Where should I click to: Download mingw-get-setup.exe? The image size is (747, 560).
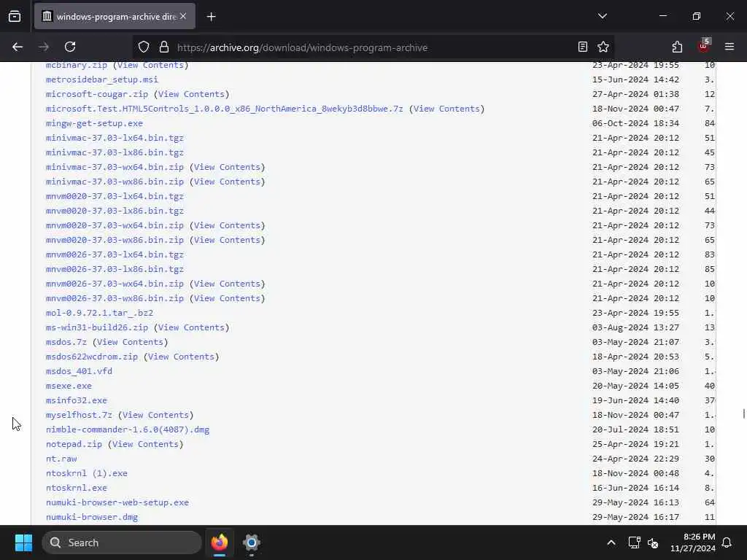click(94, 123)
